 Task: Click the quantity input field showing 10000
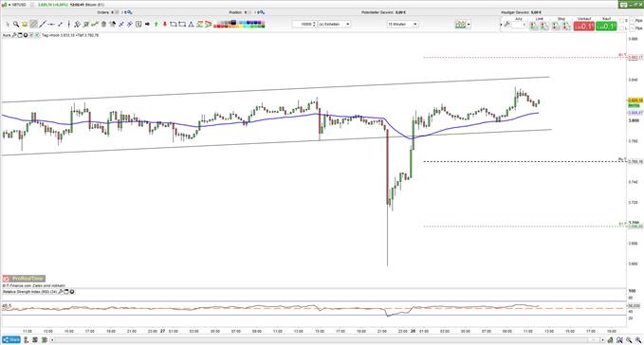click(304, 25)
